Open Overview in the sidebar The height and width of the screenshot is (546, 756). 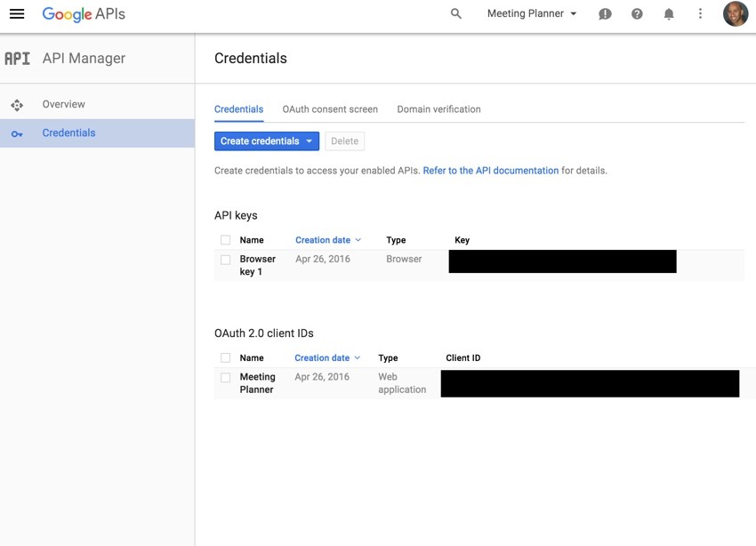tap(98, 105)
